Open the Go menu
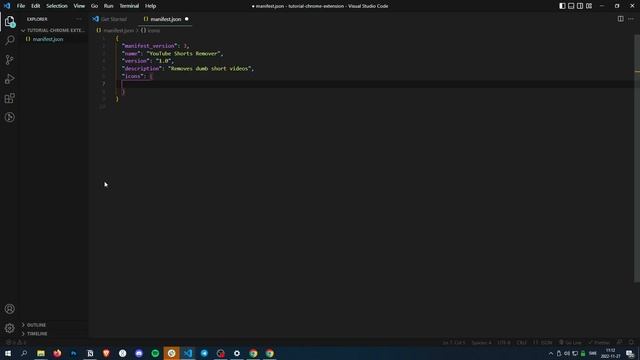The image size is (640, 360). 94,6
